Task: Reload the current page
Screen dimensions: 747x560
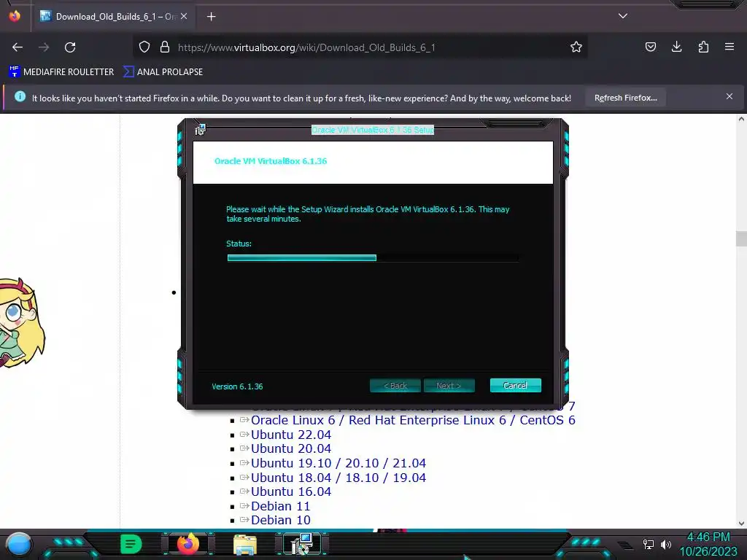Action: coord(70,47)
